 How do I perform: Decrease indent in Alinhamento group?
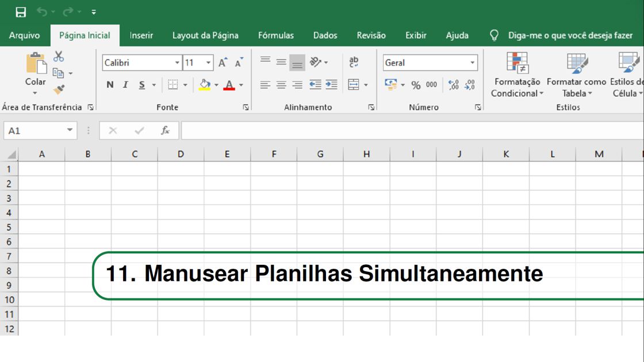point(315,84)
